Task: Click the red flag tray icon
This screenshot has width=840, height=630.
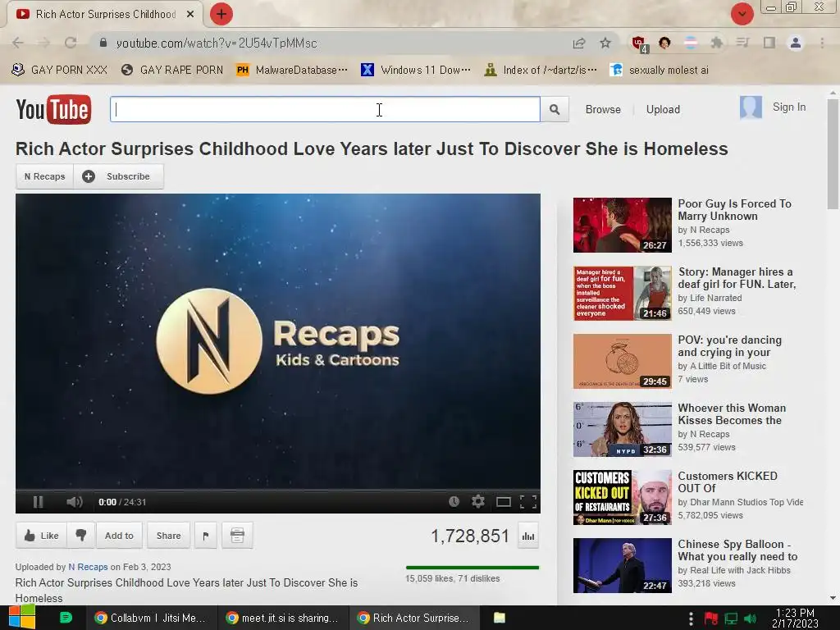Action: (711, 619)
